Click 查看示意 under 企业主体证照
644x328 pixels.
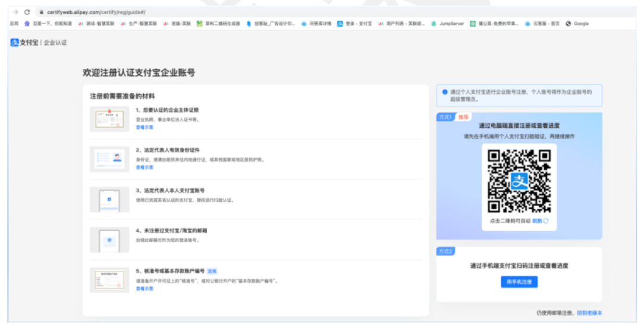point(144,127)
